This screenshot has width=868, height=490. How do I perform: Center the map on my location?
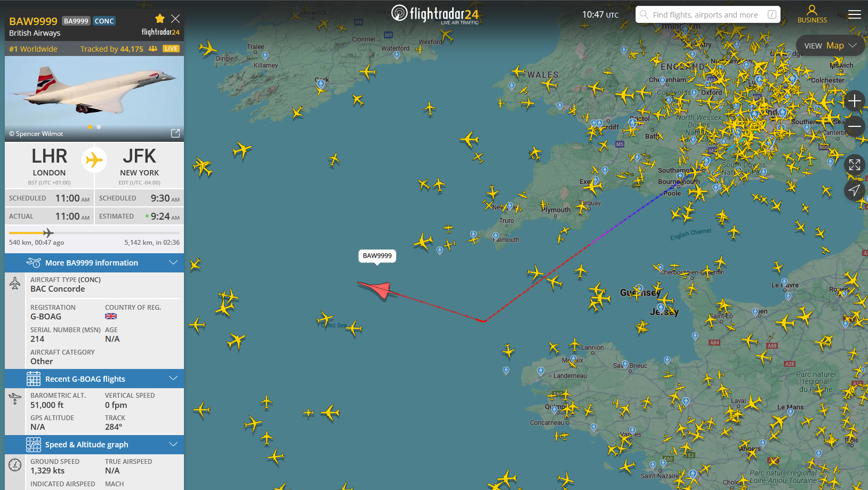coord(855,190)
